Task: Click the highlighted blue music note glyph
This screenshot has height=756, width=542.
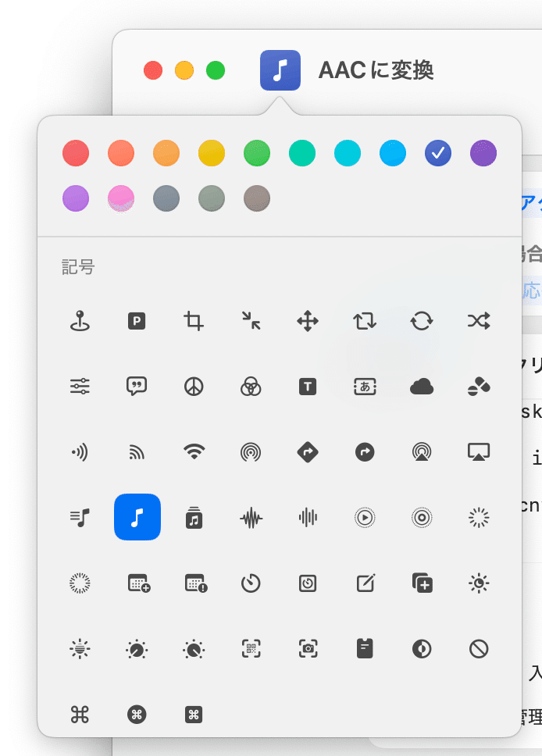Action: click(137, 517)
